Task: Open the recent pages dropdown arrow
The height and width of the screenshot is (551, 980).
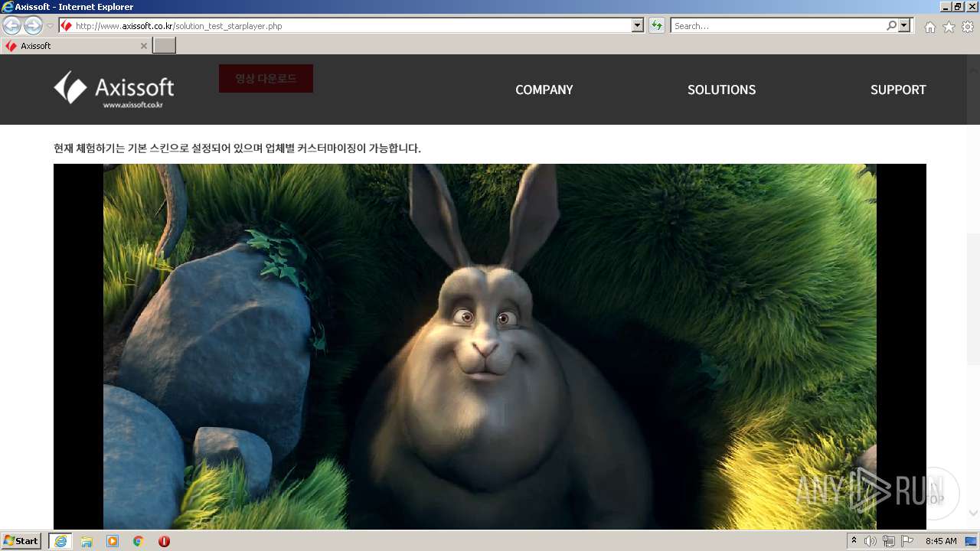Action: click(x=51, y=26)
